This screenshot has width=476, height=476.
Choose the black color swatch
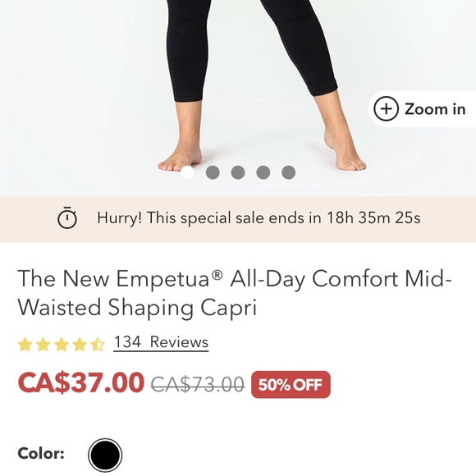pos(105,455)
